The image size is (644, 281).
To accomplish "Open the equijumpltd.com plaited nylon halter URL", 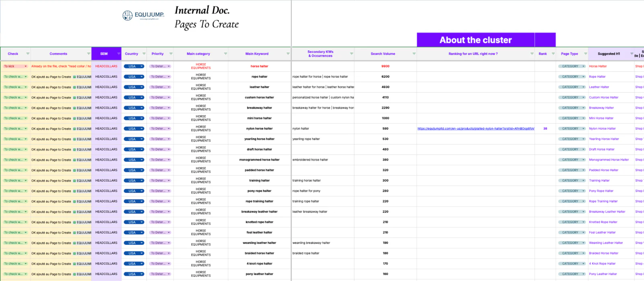I will tap(476, 129).
